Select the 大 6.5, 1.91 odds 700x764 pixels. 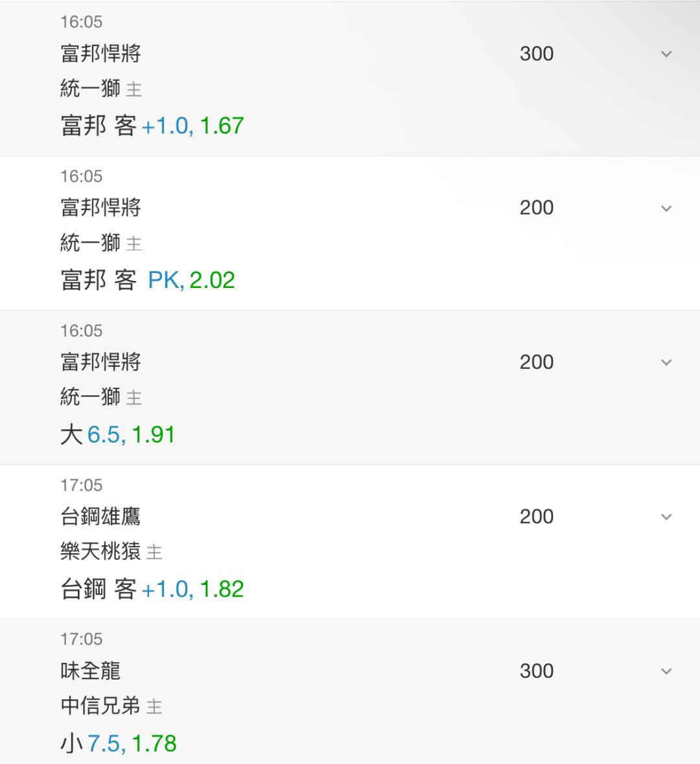[x=117, y=435]
